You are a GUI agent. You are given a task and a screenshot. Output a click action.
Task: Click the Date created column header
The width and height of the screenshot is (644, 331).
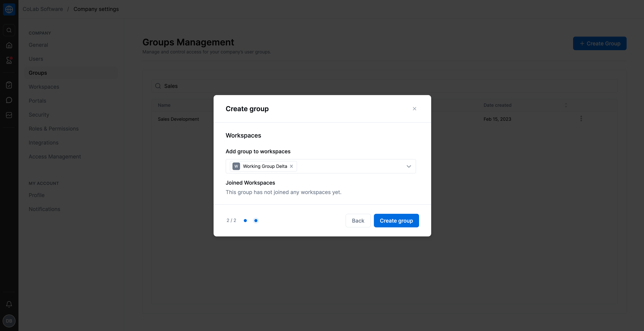click(x=497, y=105)
